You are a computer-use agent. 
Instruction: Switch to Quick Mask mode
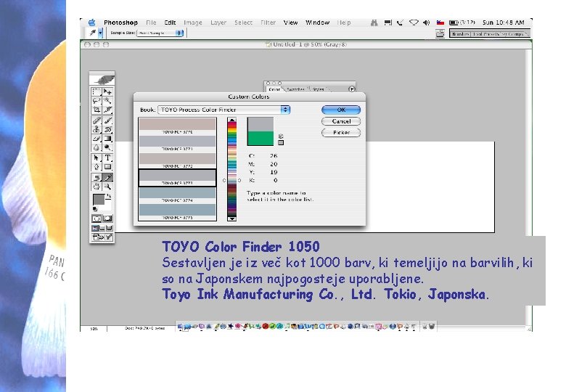107,219
